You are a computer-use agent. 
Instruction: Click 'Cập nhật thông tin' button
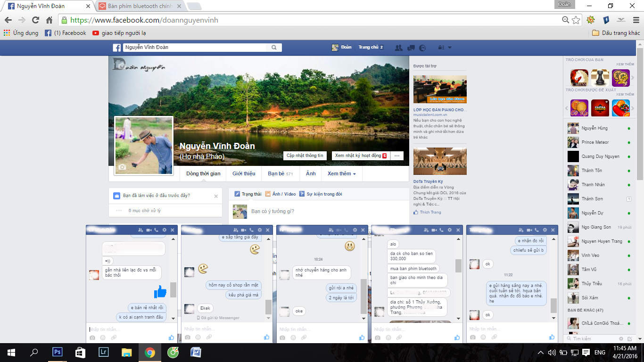(x=305, y=156)
